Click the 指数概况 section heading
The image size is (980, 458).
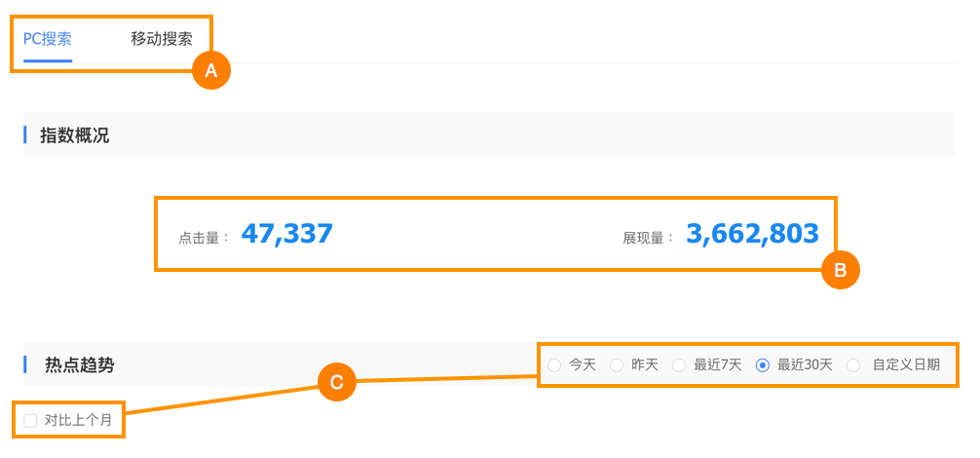tap(74, 135)
